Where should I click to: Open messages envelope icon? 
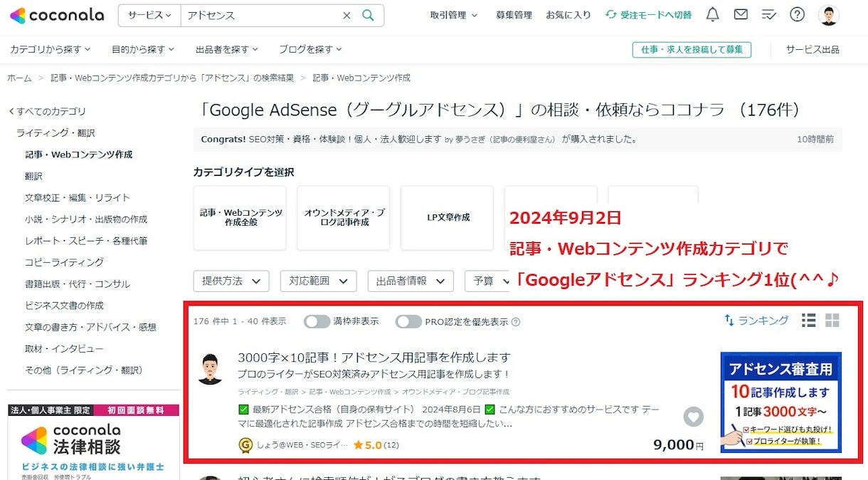tap(741, 14)
